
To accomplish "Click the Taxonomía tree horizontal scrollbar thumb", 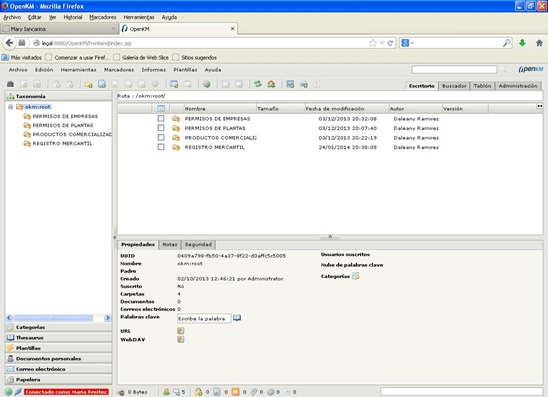I will click(53, 318).
